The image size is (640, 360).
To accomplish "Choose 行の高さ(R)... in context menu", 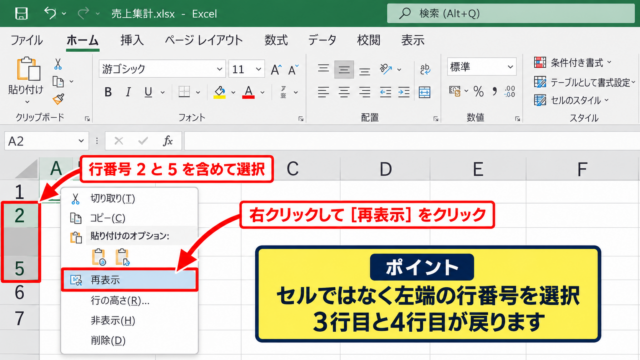I will pyautogui.click(x=129, y=301).
